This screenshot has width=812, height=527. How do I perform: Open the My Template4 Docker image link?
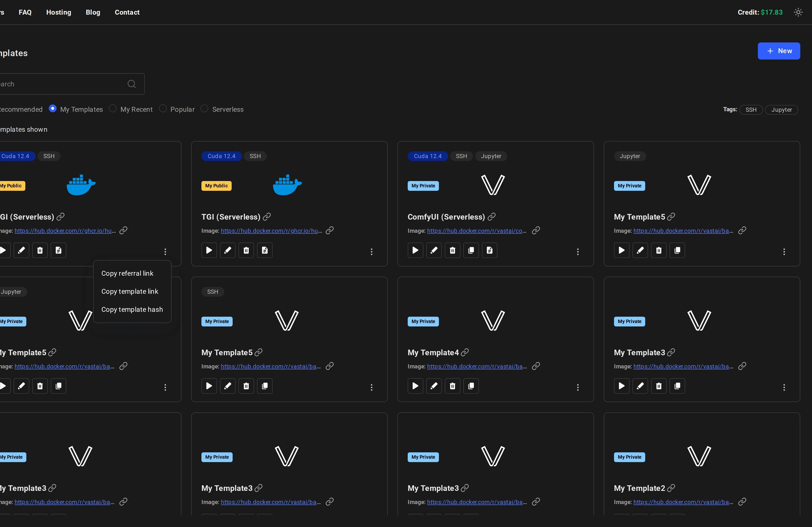[x=477, y=366]
